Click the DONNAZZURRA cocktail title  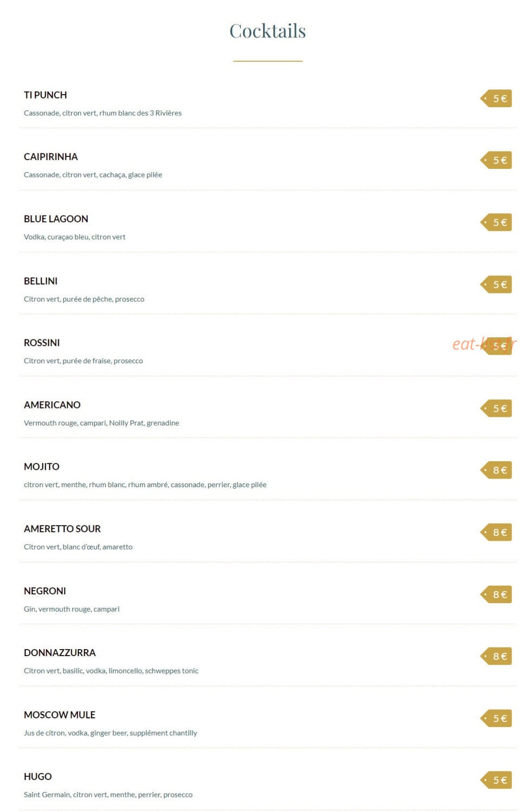pos(59,653)
